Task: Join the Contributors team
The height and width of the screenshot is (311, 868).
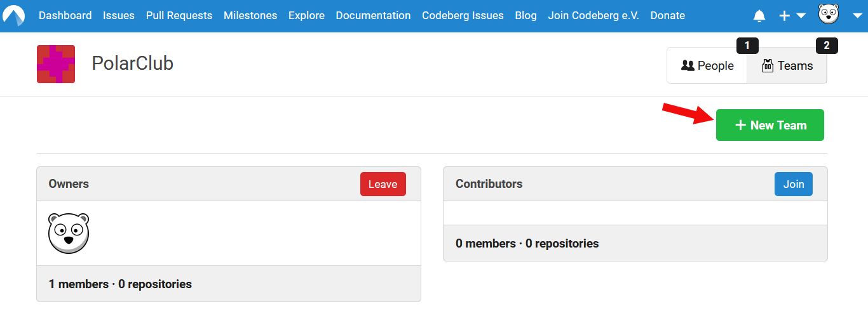Action: [793, 184]
